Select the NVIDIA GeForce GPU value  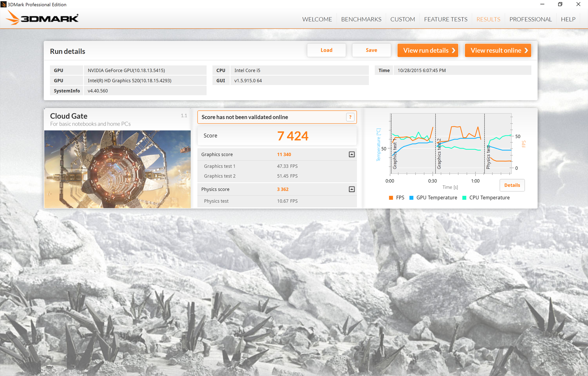point(126,70)
